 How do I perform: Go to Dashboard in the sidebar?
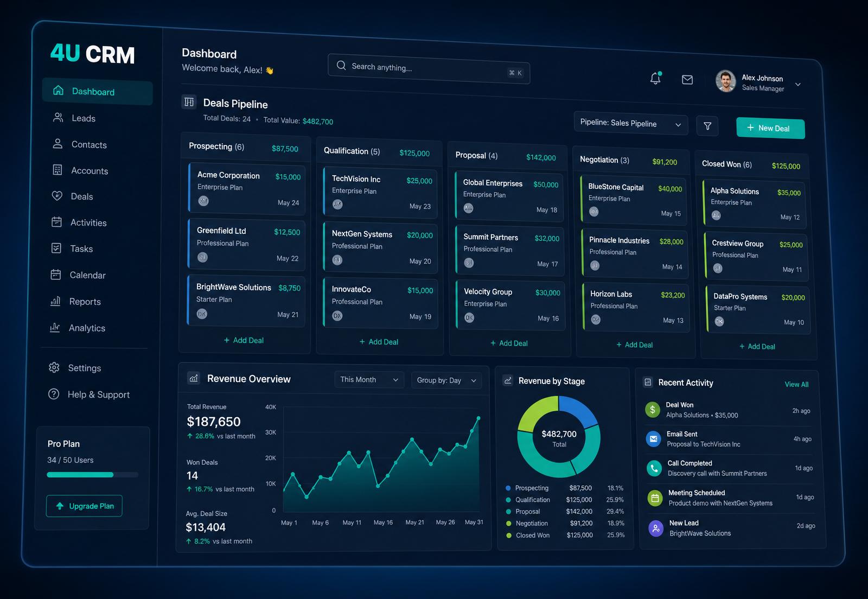coord(97,91)
